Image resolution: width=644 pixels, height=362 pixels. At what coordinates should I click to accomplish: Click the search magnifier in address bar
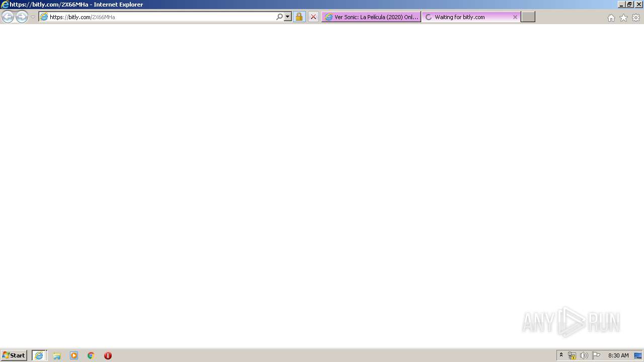pyautogui.click(x=280, y=17)
